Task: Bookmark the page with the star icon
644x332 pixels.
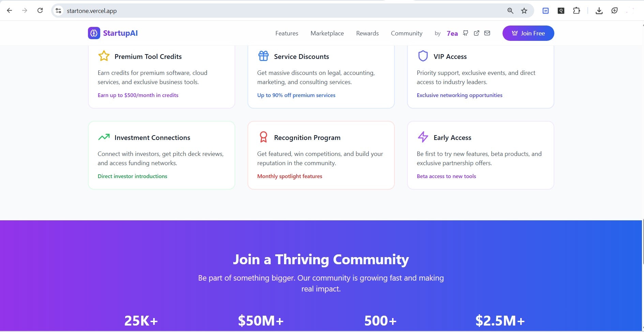Action: pos(524,11)
